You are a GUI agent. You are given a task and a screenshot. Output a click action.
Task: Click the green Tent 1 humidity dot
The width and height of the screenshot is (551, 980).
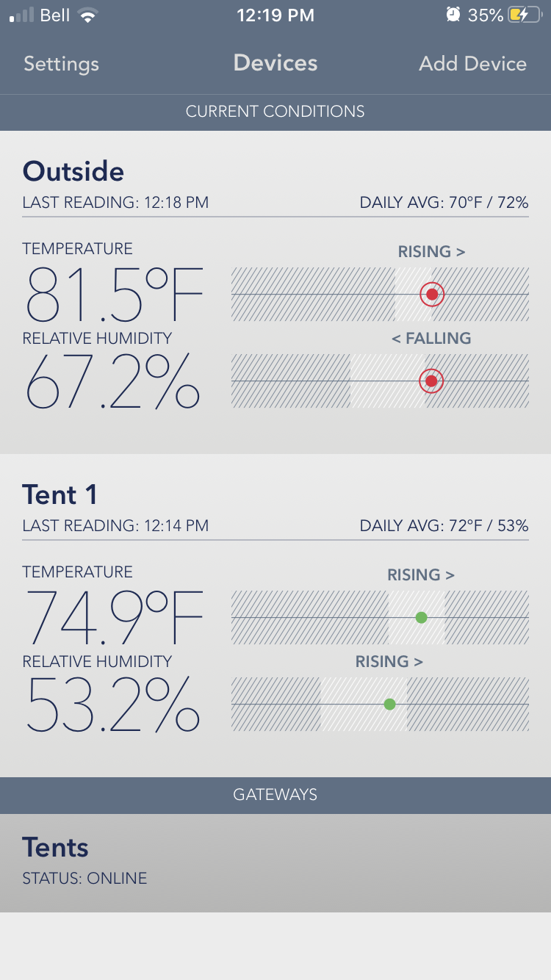390,705
